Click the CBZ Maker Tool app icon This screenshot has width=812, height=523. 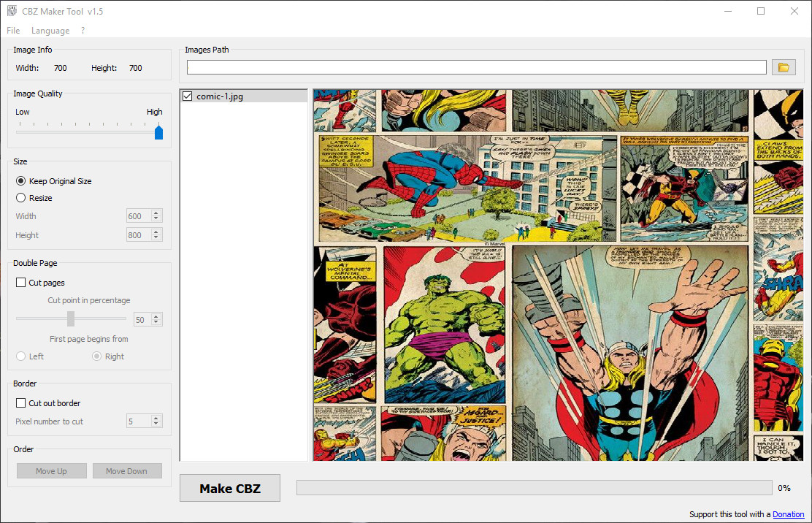12,11
